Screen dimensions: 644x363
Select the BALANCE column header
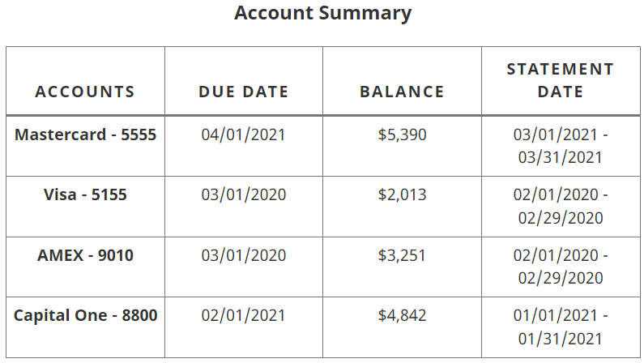coord(402,92)
